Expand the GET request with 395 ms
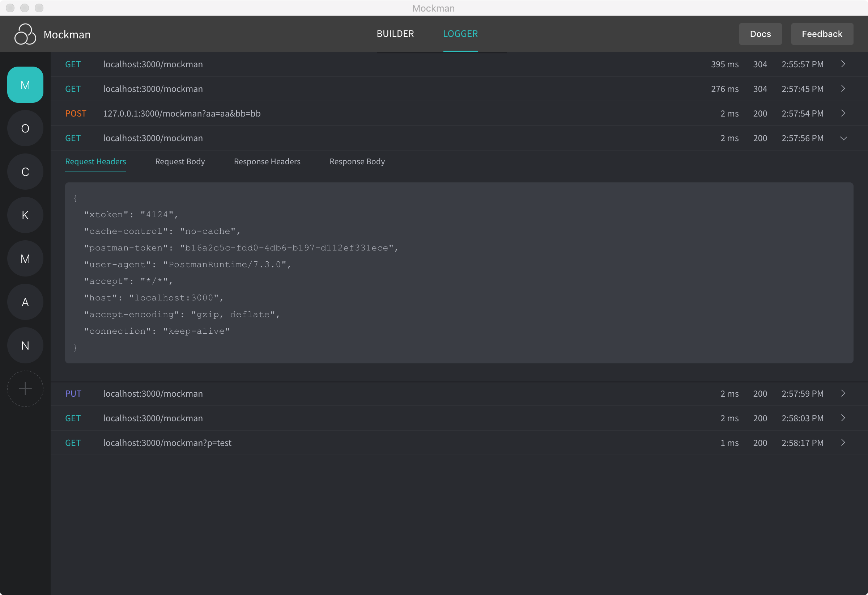This screenshot has height=595, width=868. (x=843, y=64)
